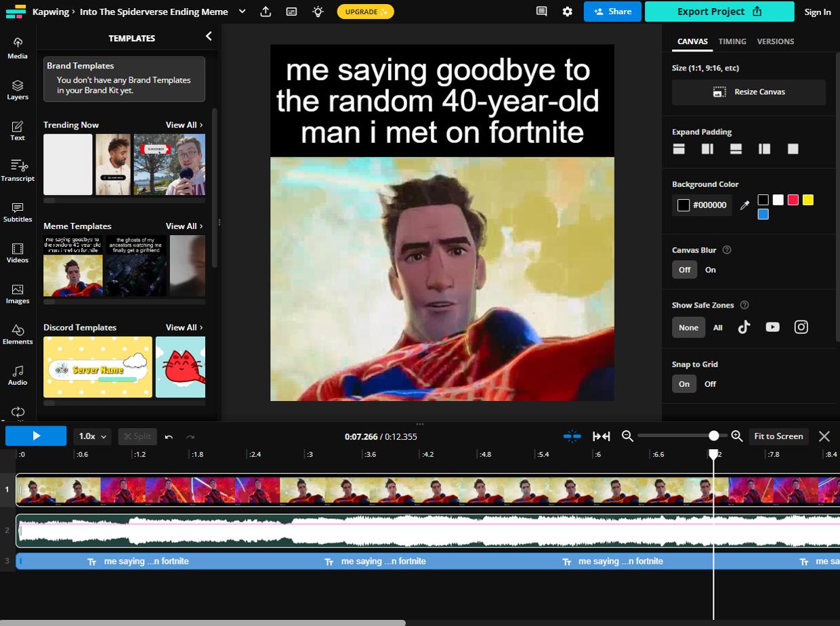Open the comments icon
The image size is (840, 626).
pyautogui.click(x=541, y=12)
